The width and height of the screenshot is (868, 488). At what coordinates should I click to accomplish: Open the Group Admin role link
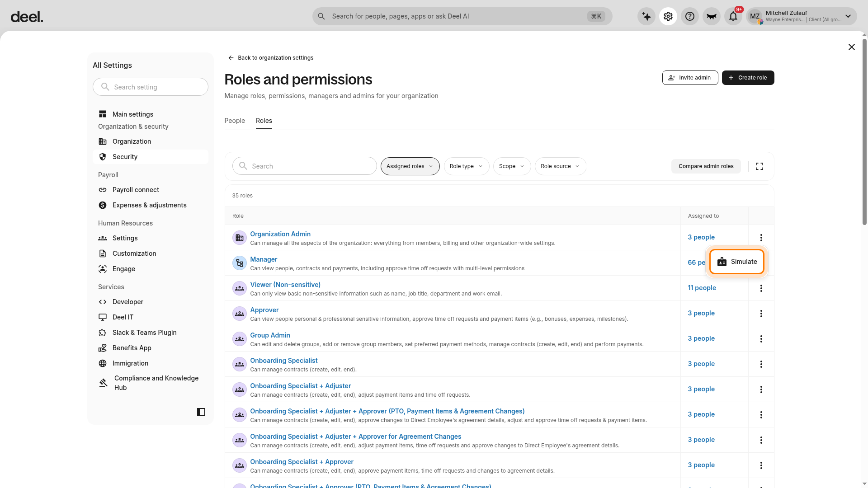[x=270, y=335]
